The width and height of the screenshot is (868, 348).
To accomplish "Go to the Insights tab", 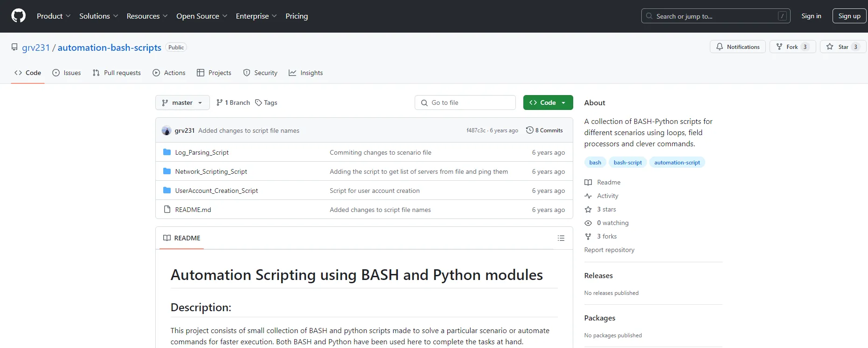I will pos(306,73).
